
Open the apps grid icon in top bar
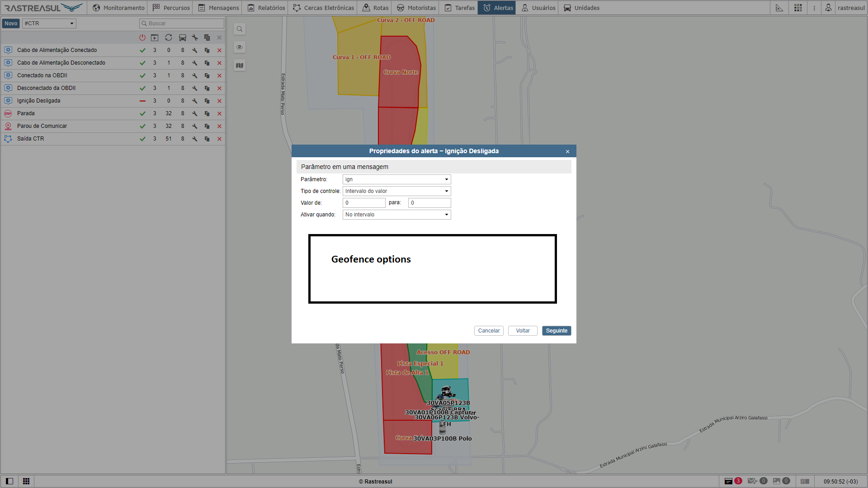click(x=798, y=8)
